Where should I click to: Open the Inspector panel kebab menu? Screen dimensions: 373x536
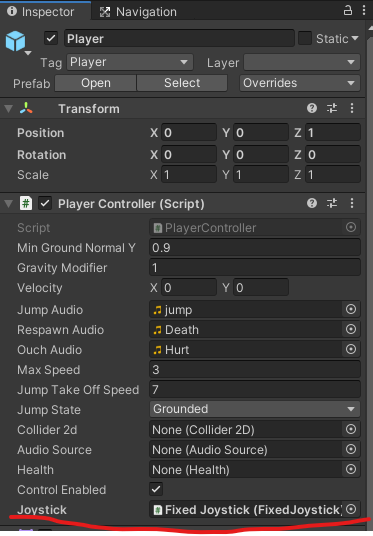(x=364, y=11)
